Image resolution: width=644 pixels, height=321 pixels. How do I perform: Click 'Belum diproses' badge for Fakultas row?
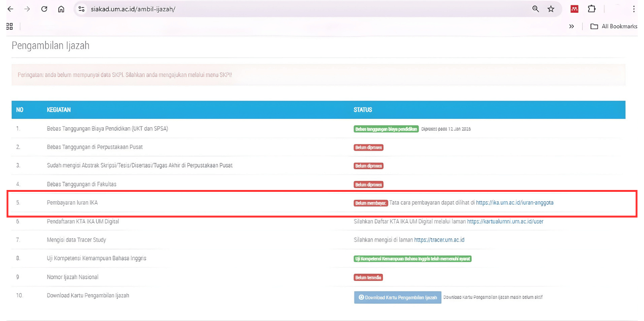[369, 184]
